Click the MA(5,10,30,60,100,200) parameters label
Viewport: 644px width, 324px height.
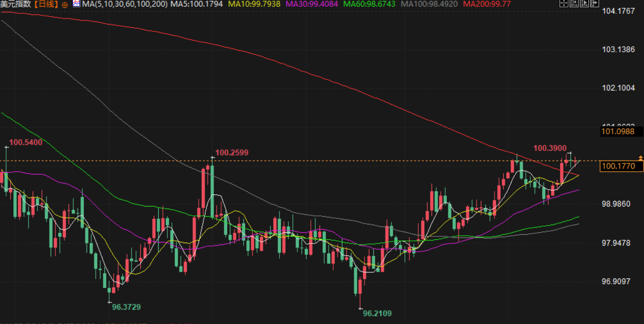tap(124, 4)
